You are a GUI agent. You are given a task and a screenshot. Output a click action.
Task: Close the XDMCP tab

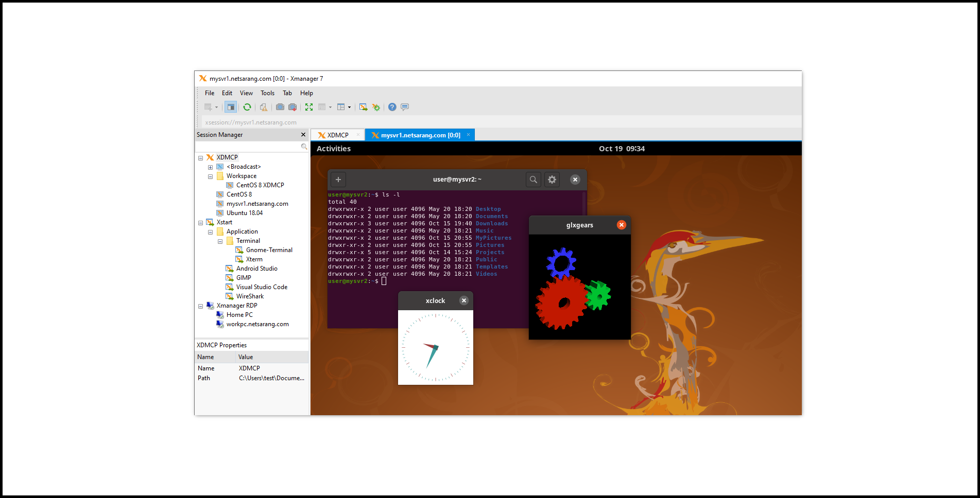click(358, 135)
